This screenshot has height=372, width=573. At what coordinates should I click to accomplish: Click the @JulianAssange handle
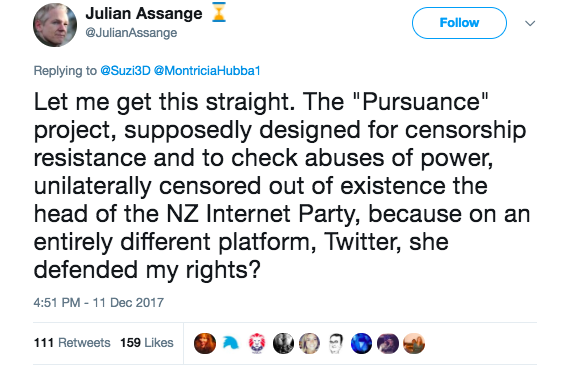(x=131, y=33)
